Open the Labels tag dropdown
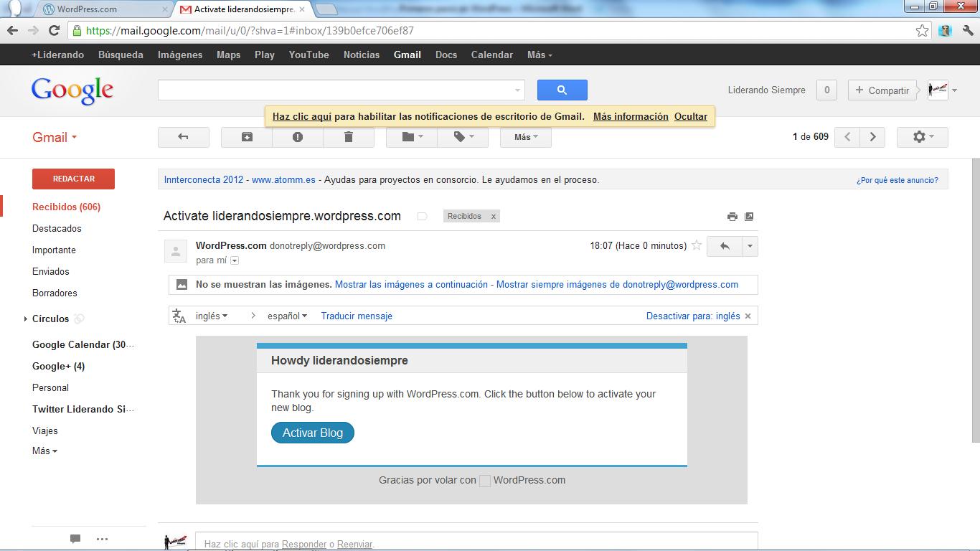 coord(463,137)
